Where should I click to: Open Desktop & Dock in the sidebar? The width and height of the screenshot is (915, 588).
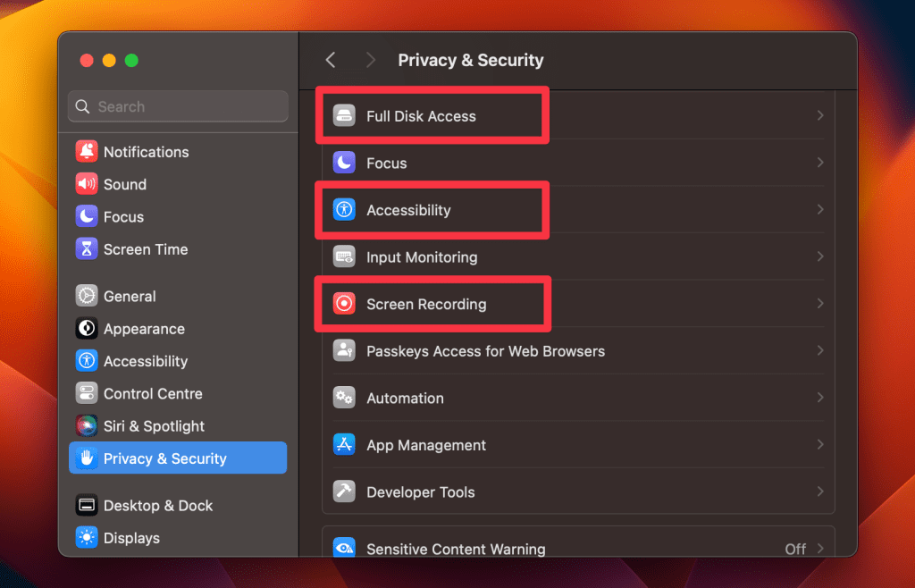click(157, 506)
